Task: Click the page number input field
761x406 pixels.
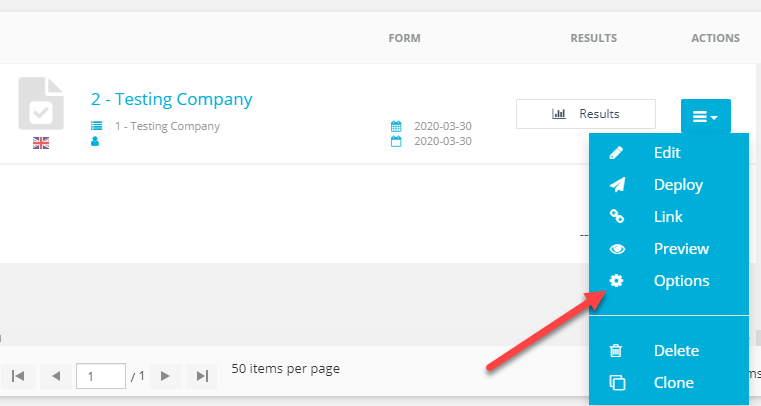Action: click(101, 376)
